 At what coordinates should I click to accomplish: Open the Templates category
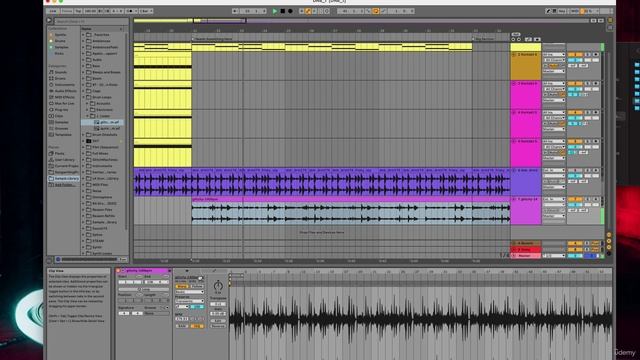pyautogui.click(x=62, y=134)
